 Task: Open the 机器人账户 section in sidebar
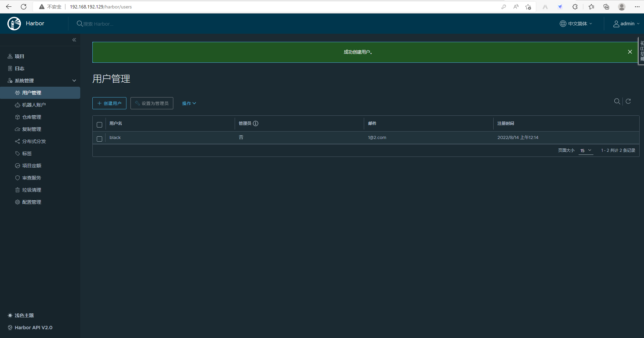[34, 105]
